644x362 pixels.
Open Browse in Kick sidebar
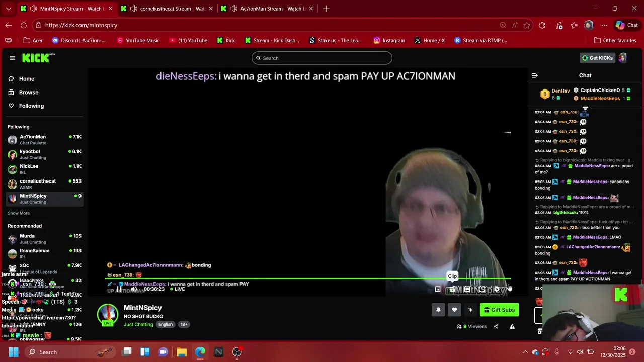click(x=23, y=93)
